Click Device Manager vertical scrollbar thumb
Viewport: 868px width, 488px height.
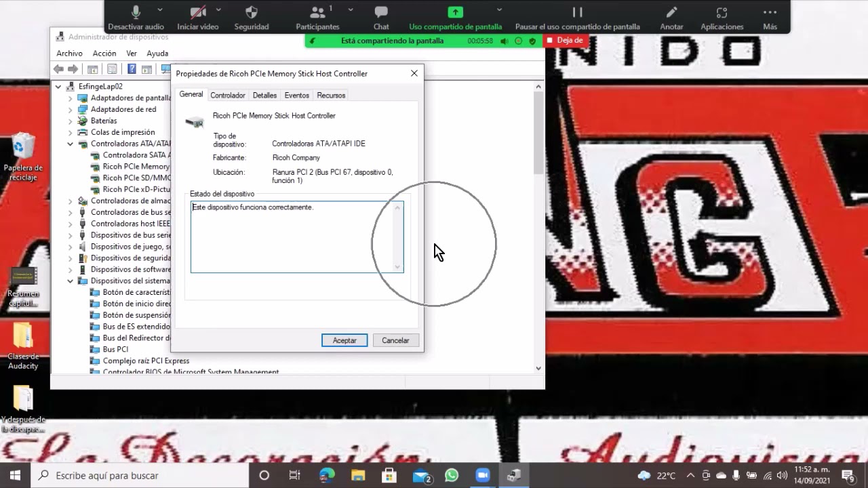pyautogui.click(x=538, y=132)
